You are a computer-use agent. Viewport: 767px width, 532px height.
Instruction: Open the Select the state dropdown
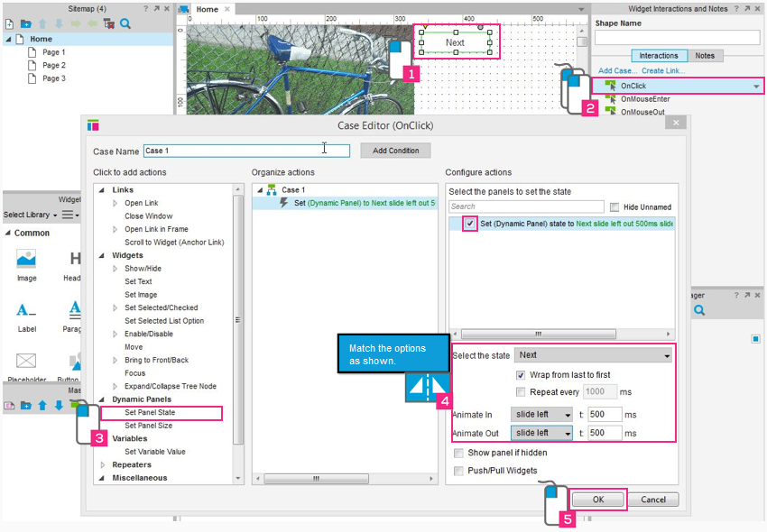point(593,355)
